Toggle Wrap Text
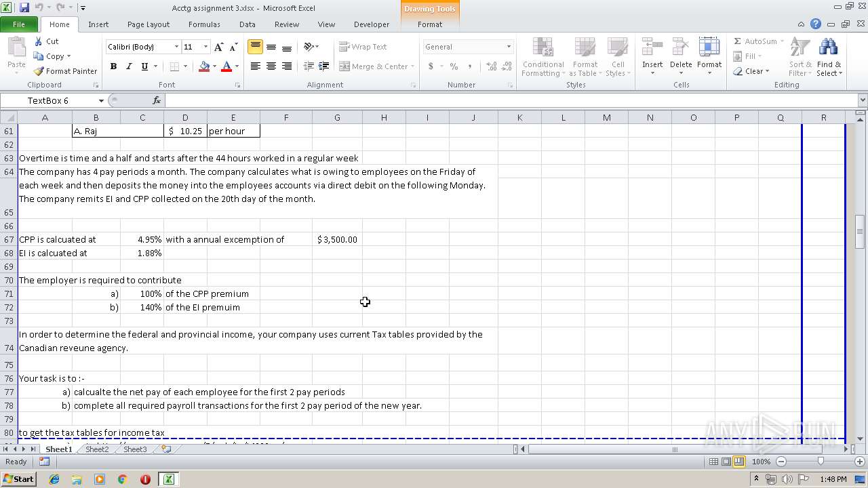This screenshot has width=868, height=488. point(363,47)
